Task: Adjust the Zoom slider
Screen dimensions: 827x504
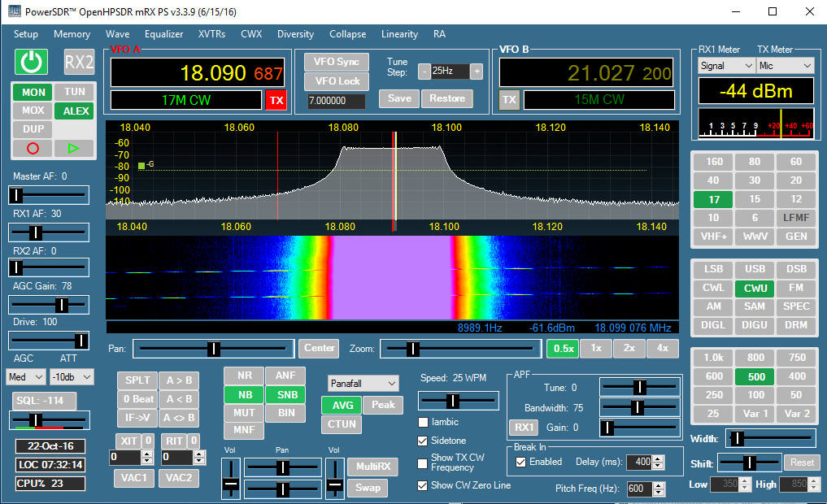Action: coord(413,349)
